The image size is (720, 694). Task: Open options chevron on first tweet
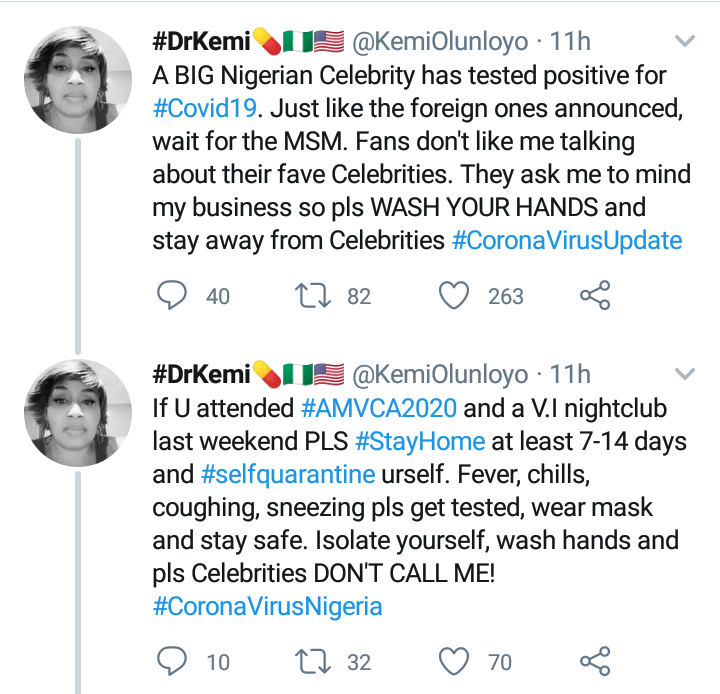pyautogui.click(x=685, y=43)
